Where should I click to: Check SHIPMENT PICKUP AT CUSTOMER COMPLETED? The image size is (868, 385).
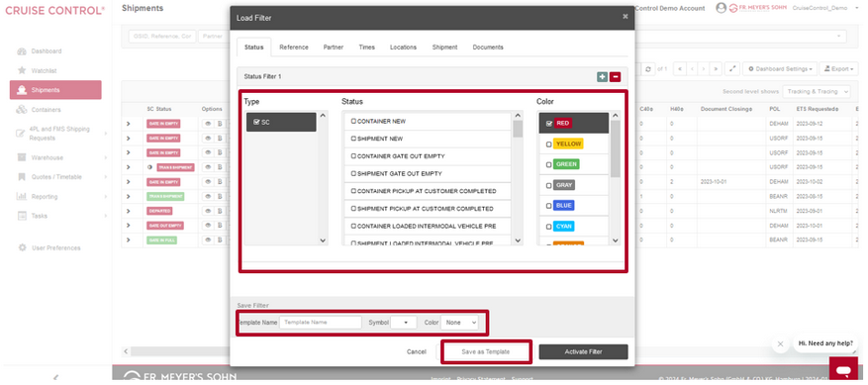coord(353,209)
